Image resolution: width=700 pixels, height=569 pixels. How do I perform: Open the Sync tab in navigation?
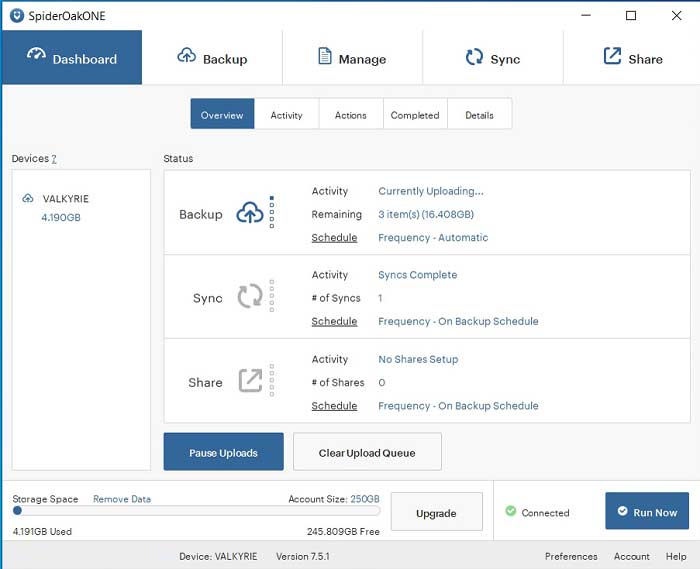click(x=492, y=58)
